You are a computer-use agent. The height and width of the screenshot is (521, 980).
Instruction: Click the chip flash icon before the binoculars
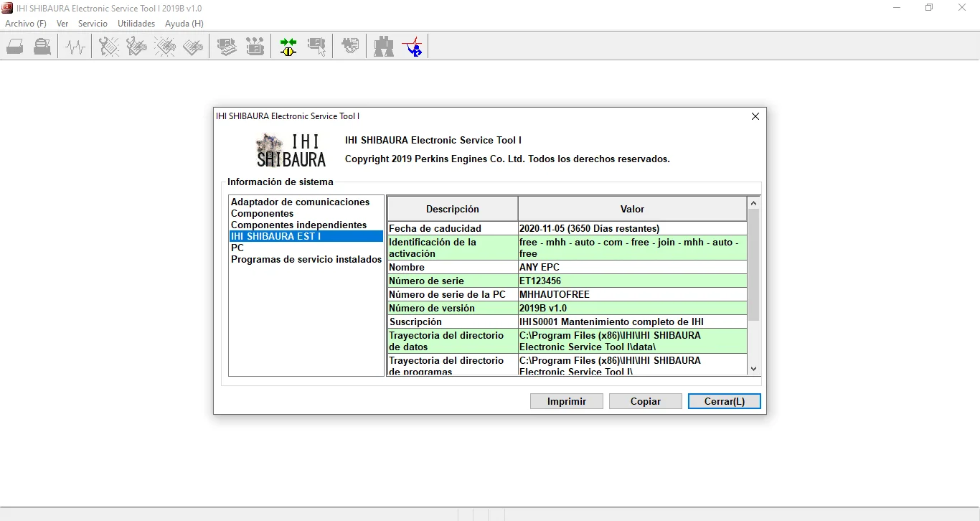pyautogui.click(x=350, y=47)
